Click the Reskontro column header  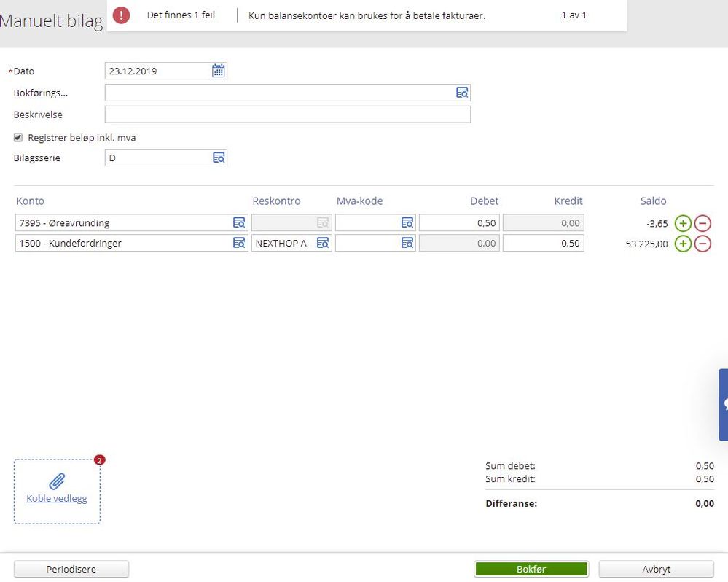click(x=276, y=201)
